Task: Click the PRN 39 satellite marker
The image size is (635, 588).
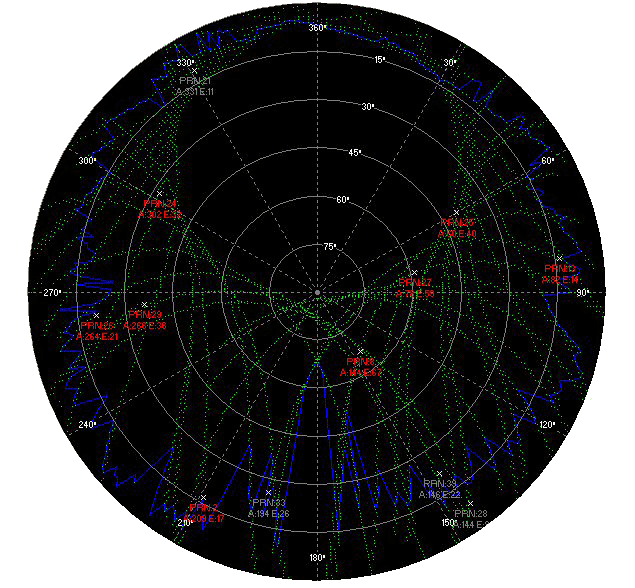Action: [440, 474]
